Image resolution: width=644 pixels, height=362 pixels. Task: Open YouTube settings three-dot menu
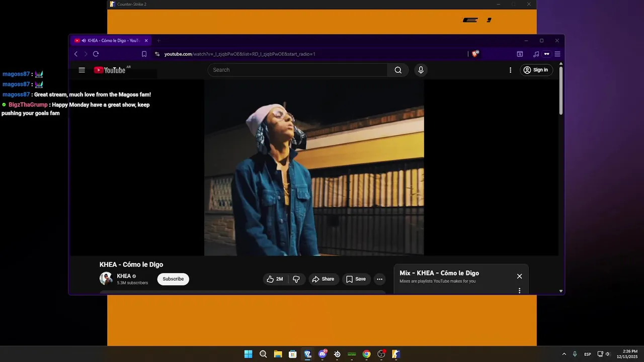click(510, 70)
